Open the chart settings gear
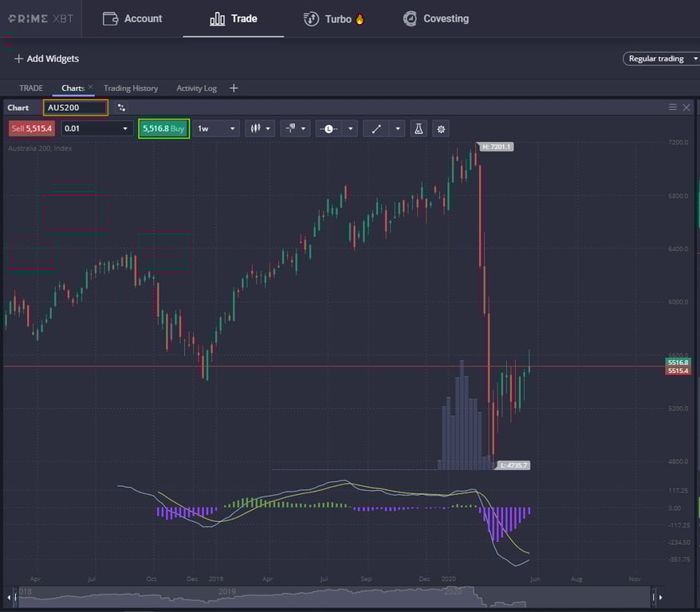 [x=441, y=128]
